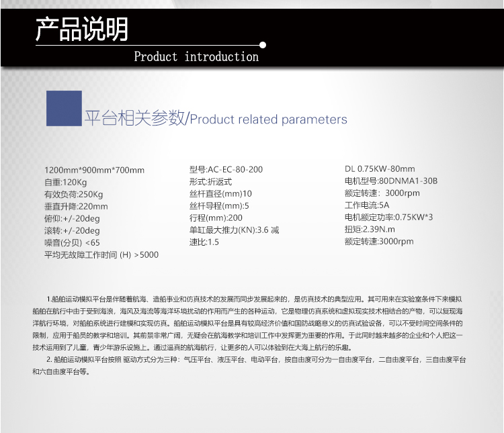Image resolution: width=504 pixels, height=433 pixels.
Task: Click the "Product related parameters" heading text
Action: [269, 119]
